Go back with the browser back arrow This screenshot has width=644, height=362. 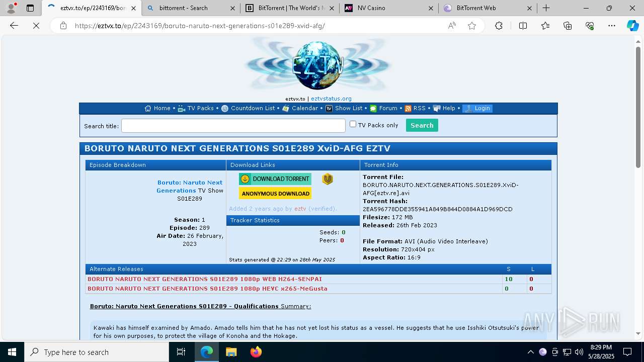click(14, 26)
